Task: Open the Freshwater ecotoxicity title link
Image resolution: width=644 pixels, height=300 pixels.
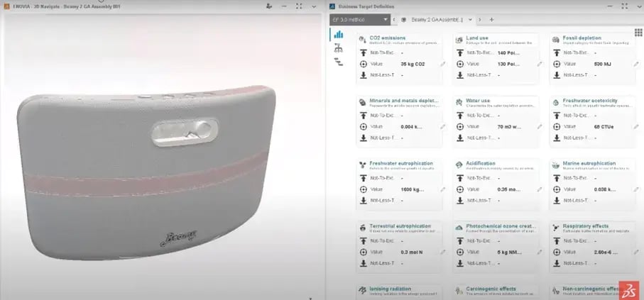Action: [x=590, y=101]
